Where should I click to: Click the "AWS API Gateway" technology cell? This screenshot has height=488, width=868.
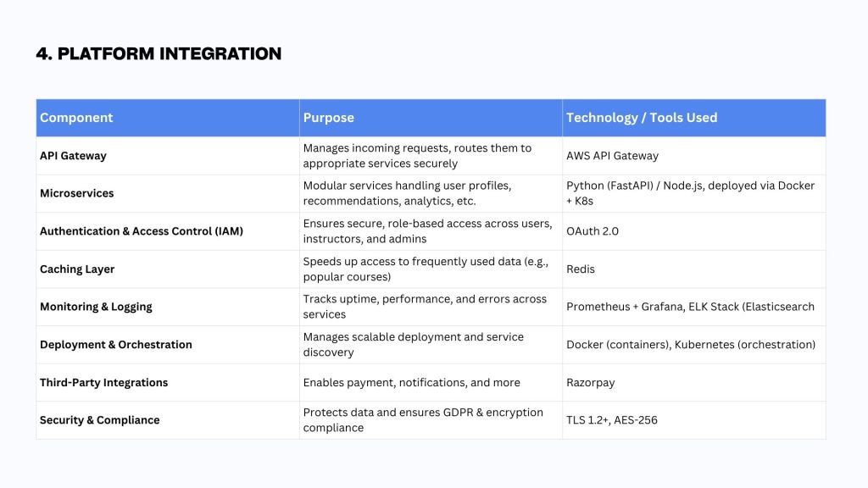coord(612,156)
